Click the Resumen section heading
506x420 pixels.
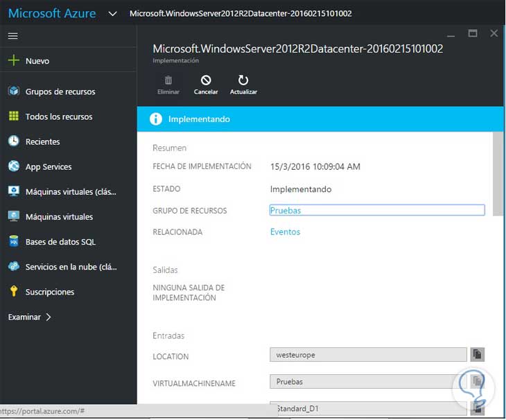169,148
